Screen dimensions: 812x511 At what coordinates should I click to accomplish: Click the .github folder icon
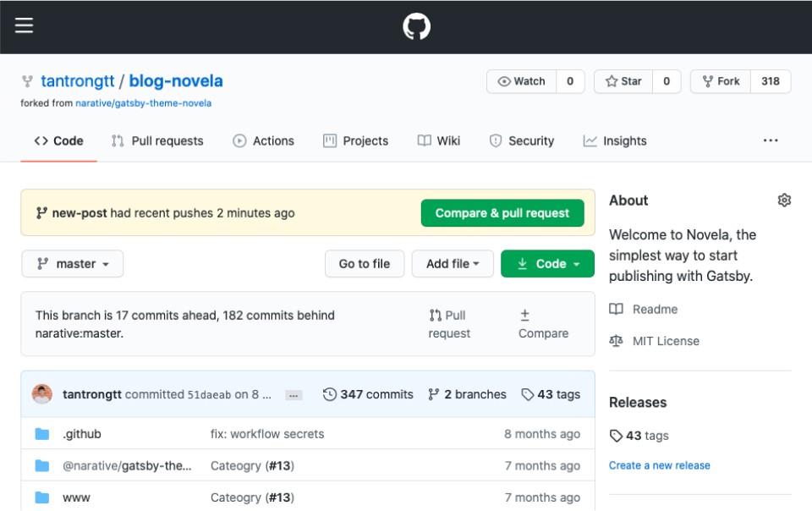pos(42,434)
